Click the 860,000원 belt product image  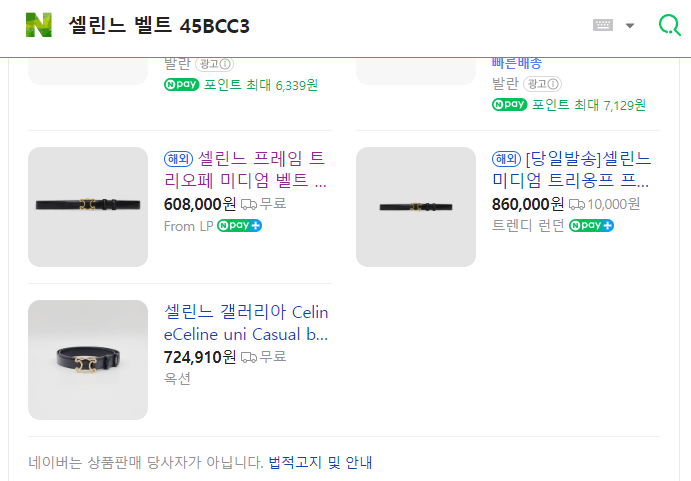[416, 206]
